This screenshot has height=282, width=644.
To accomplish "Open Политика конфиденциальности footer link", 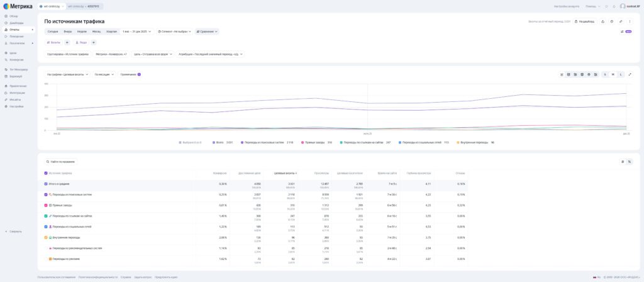I will click(x=97, y=277).
